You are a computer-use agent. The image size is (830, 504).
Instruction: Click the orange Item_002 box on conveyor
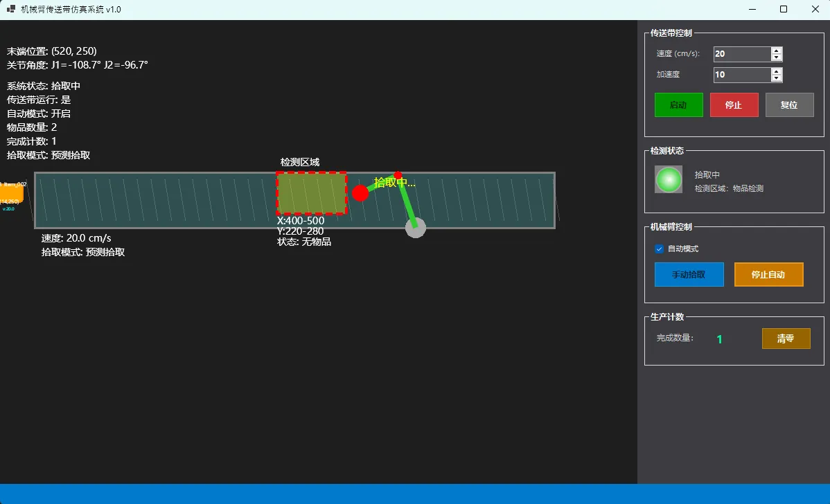tap(12, 194)
